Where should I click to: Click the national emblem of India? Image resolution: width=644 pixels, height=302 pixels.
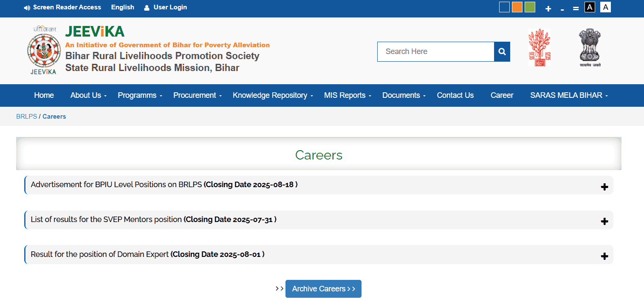tap(590, 47)
